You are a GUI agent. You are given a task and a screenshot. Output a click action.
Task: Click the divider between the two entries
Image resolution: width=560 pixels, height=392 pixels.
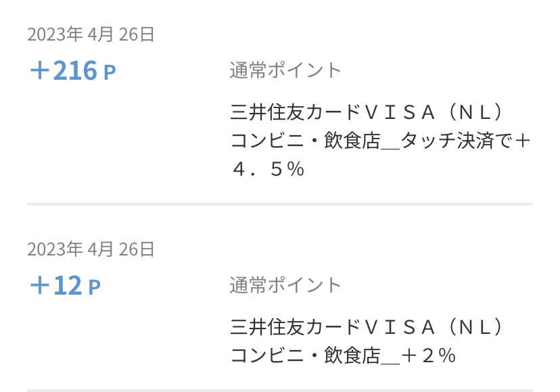tap(280, 203)
